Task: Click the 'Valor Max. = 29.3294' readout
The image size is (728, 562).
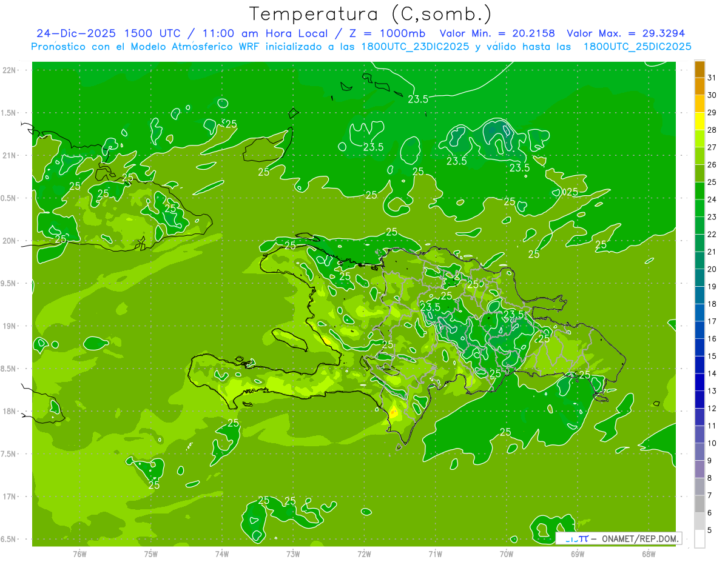Action: (625, 33)
